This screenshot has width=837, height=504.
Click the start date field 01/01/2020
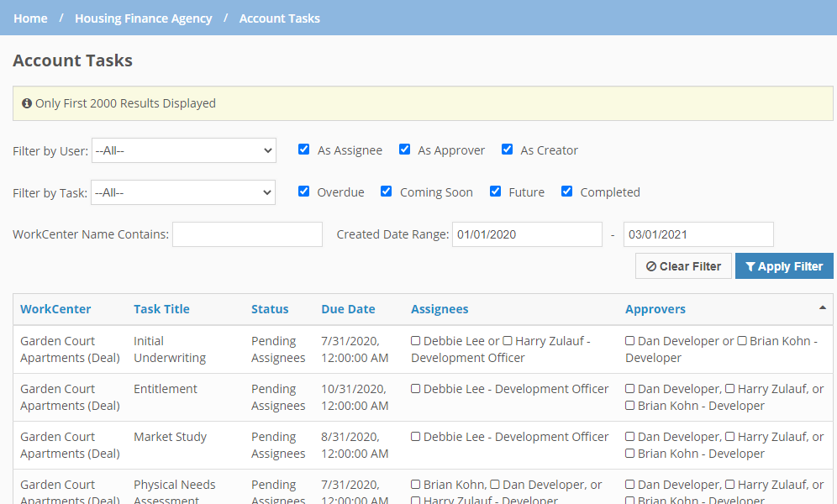tap(527, 234)
